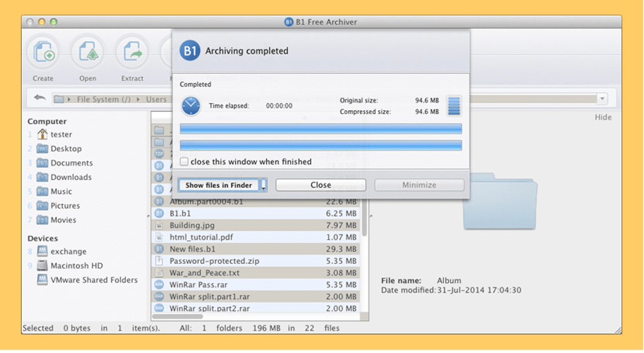Click the Extract toolbar icon
644x353 pixels.
132,52
